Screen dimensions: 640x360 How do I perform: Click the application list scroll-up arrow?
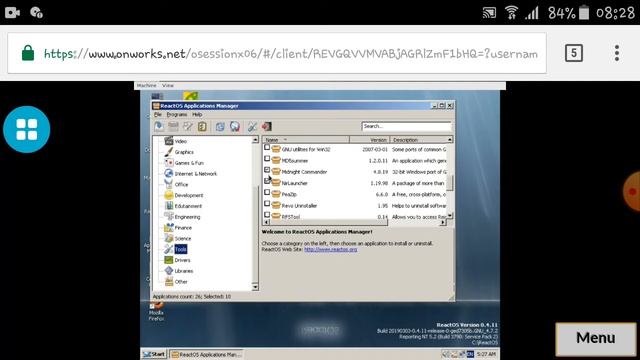[x=450, y=140]
